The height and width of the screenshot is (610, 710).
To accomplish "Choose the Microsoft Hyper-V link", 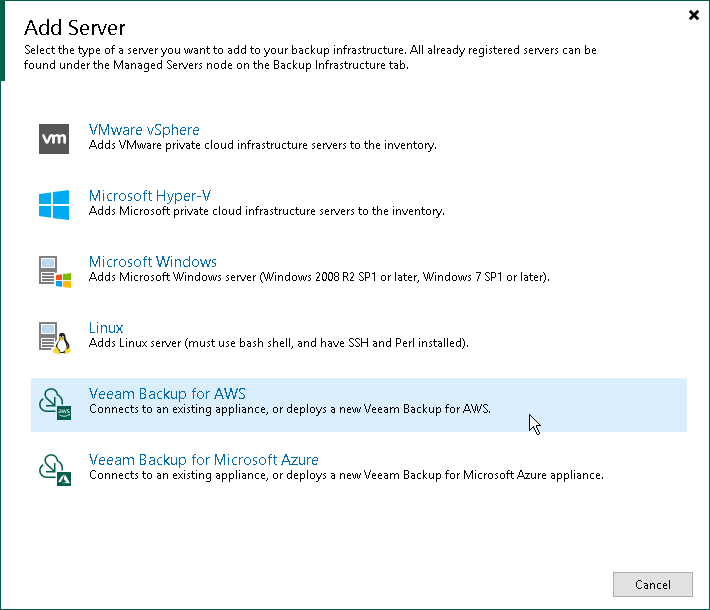I will (150, 196).
